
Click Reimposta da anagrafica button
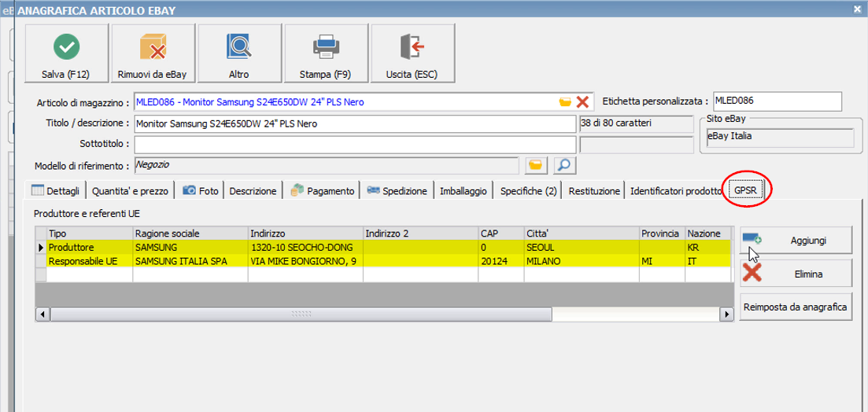click(x=795, y=307)
